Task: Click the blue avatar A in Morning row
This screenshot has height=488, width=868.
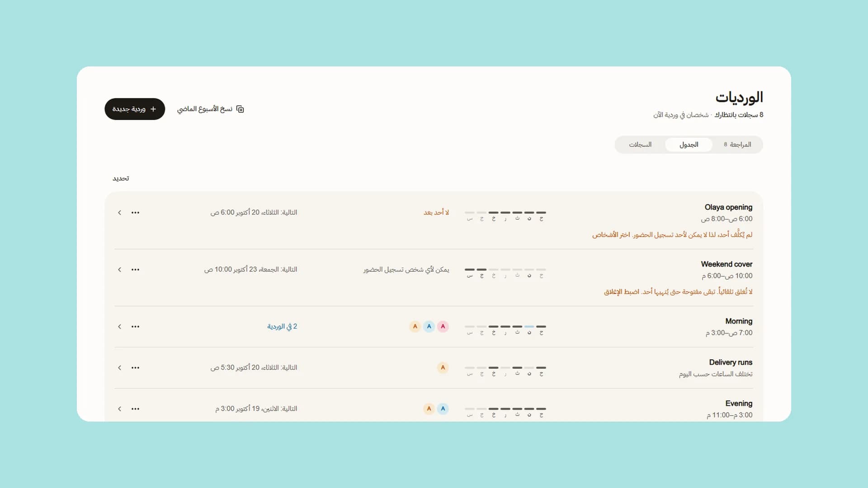Action: point(429,326)
